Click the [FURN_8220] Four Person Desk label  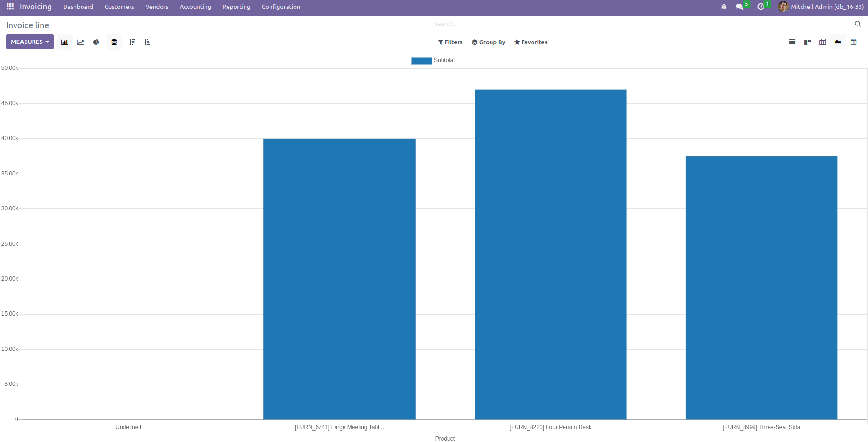550,427
